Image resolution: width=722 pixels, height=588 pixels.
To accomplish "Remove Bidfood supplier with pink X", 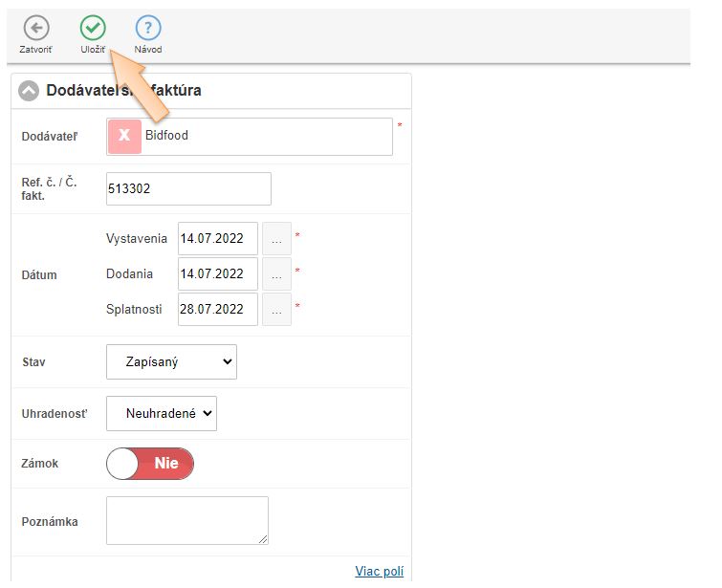I will [x=124, y=137].
